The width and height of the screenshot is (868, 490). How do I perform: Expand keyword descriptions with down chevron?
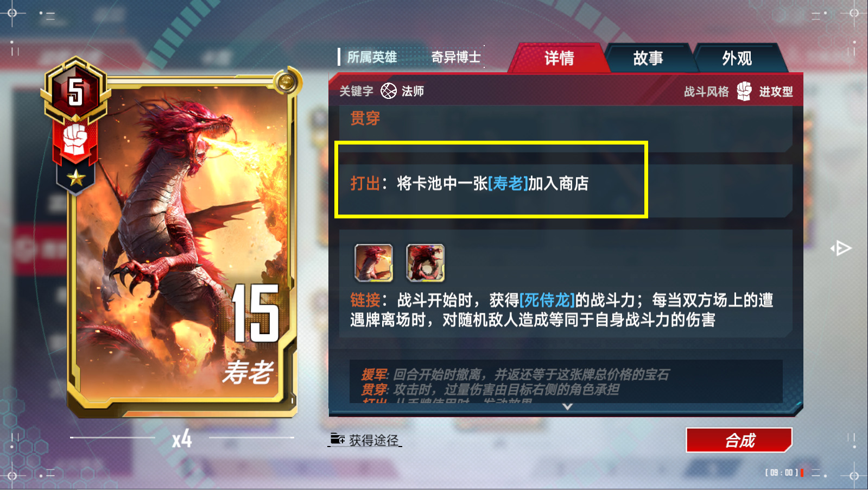567,406
